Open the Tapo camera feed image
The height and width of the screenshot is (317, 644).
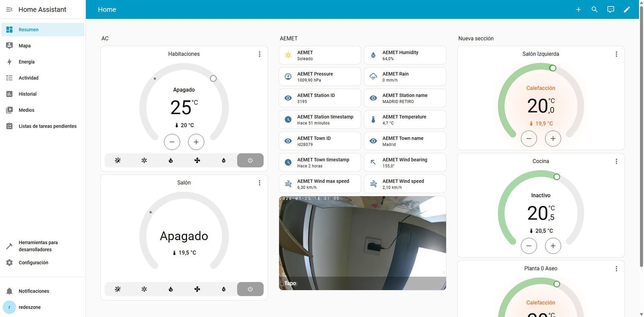point(362,243)
